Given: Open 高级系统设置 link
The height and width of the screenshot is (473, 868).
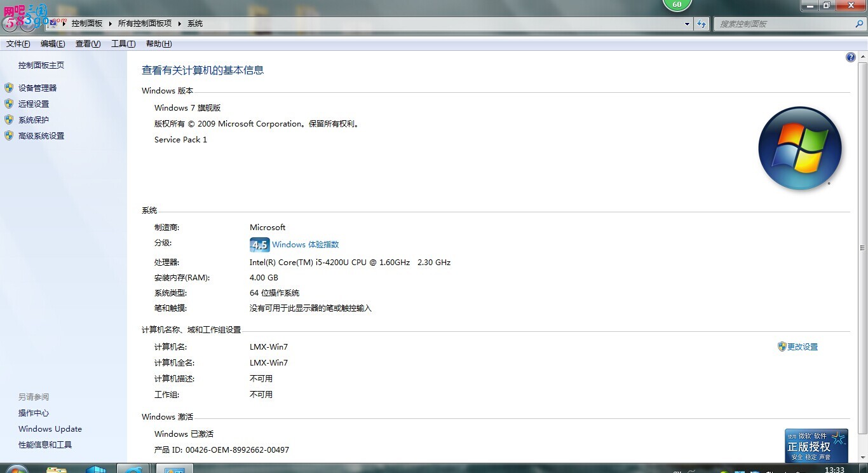Looking at the screenshot, I should click(x=41, y=135).
